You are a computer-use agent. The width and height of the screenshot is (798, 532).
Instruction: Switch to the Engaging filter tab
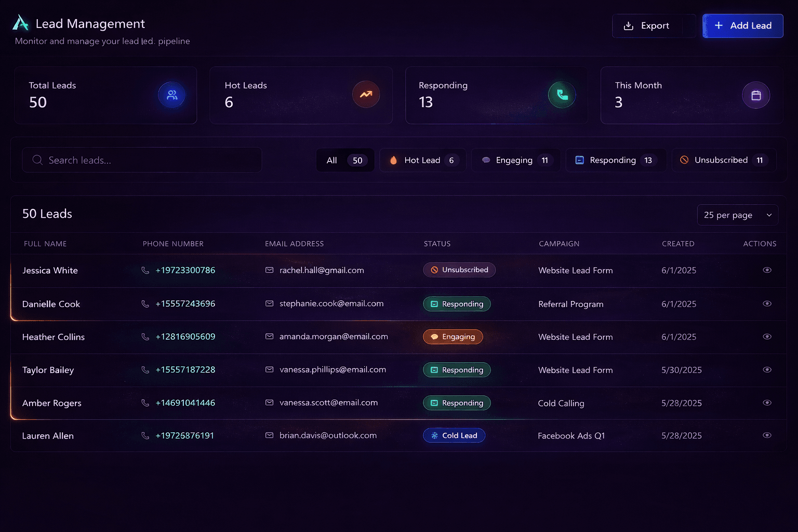pyautogui.click(x=515, y=160)
